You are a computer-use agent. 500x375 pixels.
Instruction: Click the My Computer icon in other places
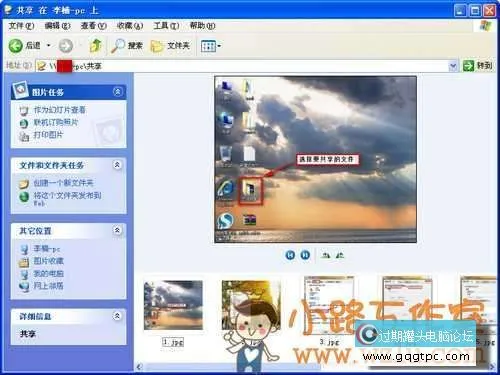24,274
